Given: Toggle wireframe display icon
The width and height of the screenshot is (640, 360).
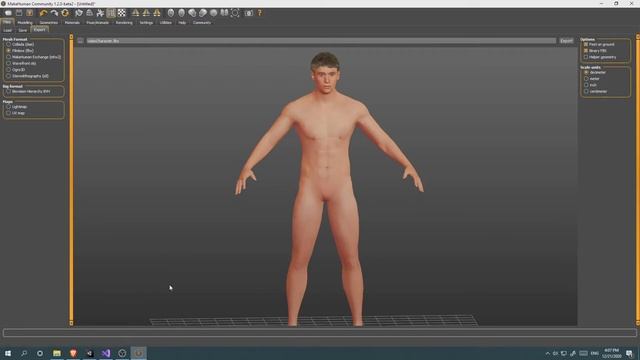Looking at the screenshot, I should 89,13.
